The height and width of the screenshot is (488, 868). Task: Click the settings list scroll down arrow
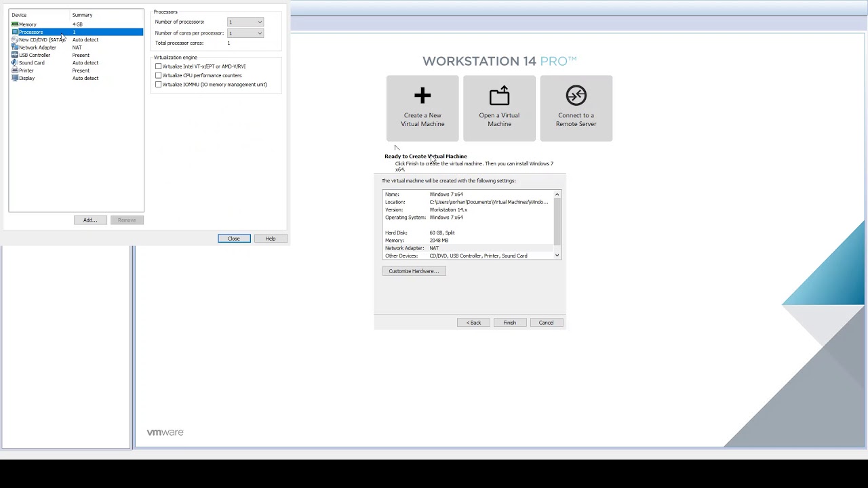(557, 256)
